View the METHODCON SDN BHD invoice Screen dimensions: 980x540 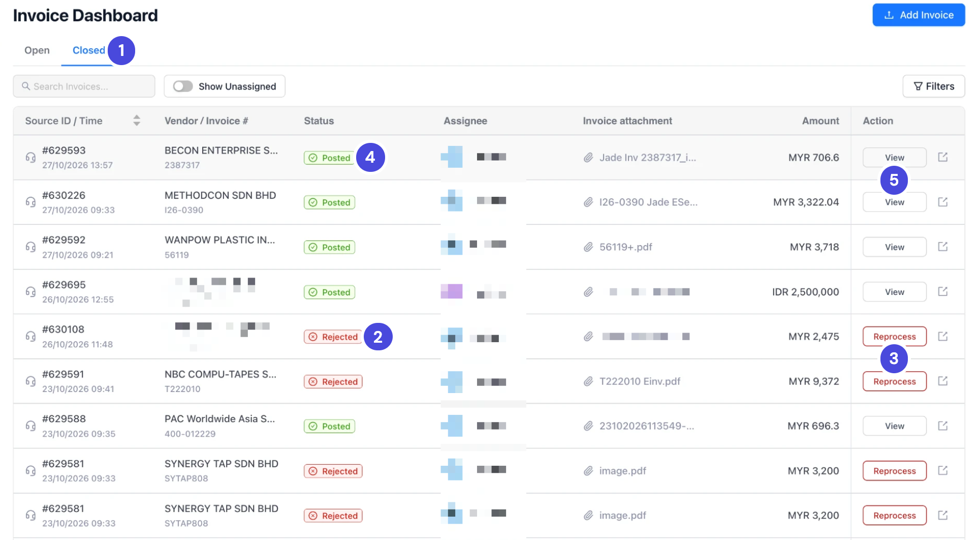pyautogui.click(x=894, y=202)
